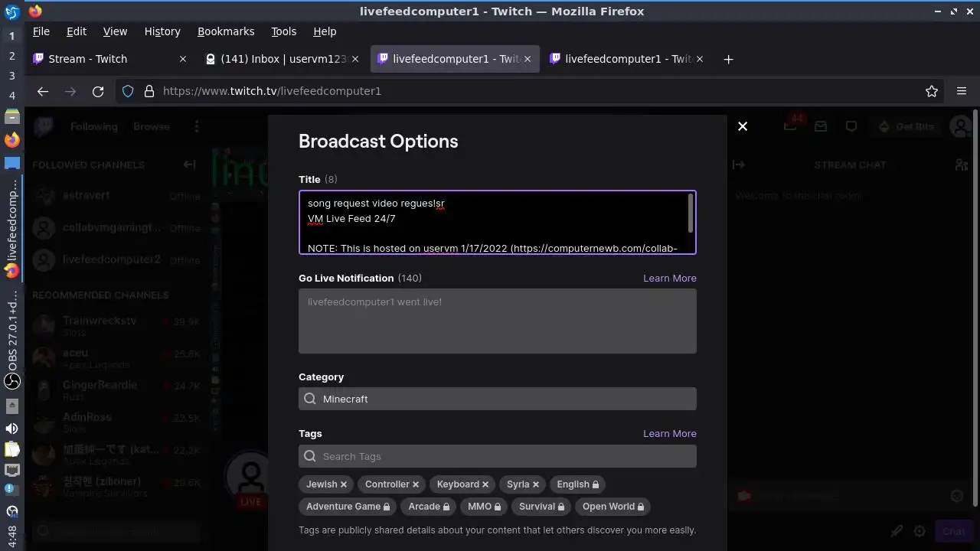Close the Stream - Twitch tab
The width and height of the screenshot is (980, 551).
pos(182,59)
